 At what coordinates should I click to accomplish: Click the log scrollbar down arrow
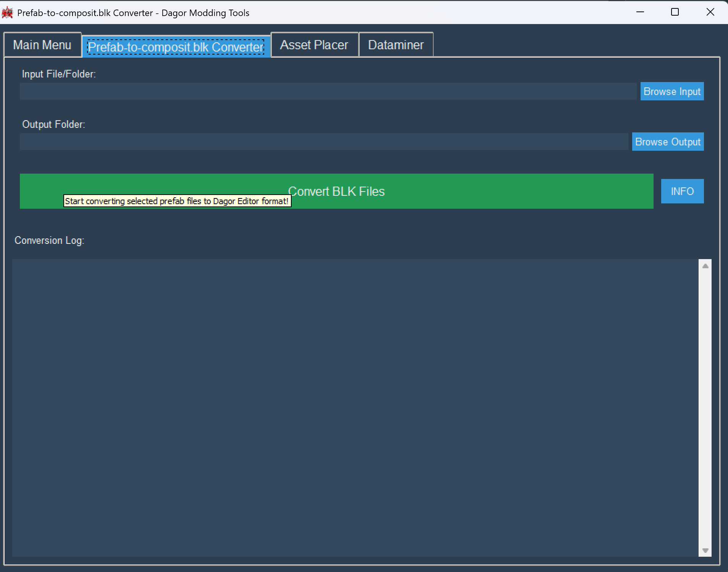coord(705,550)
